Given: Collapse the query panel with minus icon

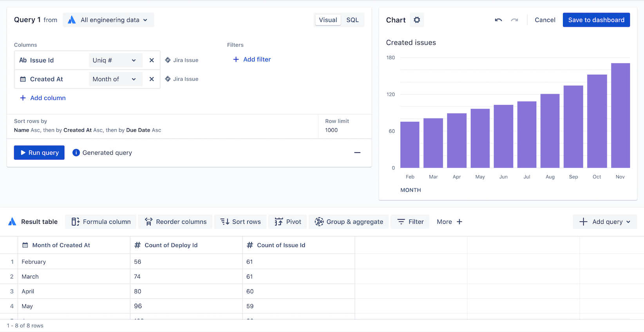Looking at the screenshot, I should coord(357,152).
